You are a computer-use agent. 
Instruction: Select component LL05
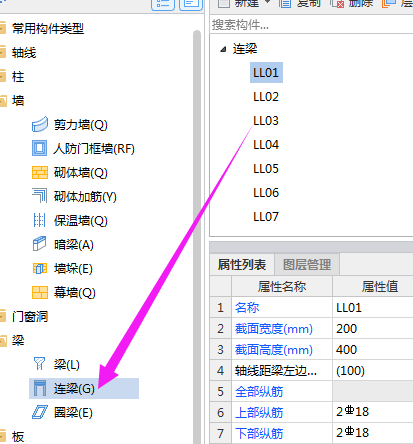[x=266, y=169]
